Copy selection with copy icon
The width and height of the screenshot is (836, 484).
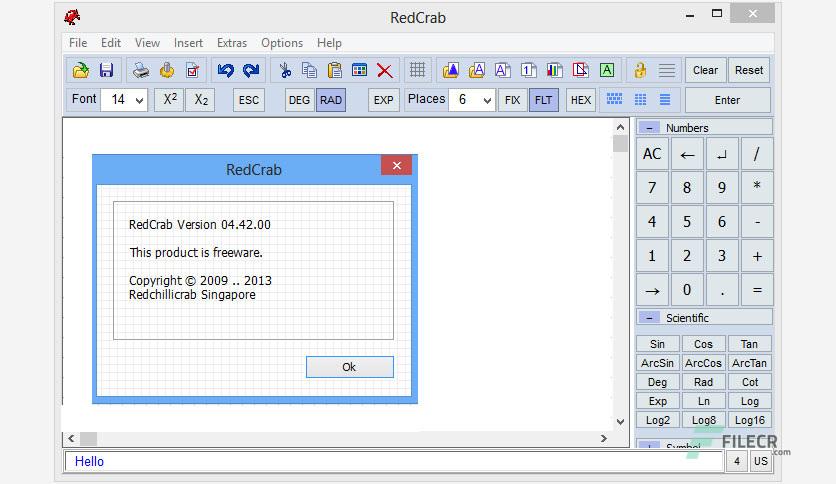[x=309, y=70]
